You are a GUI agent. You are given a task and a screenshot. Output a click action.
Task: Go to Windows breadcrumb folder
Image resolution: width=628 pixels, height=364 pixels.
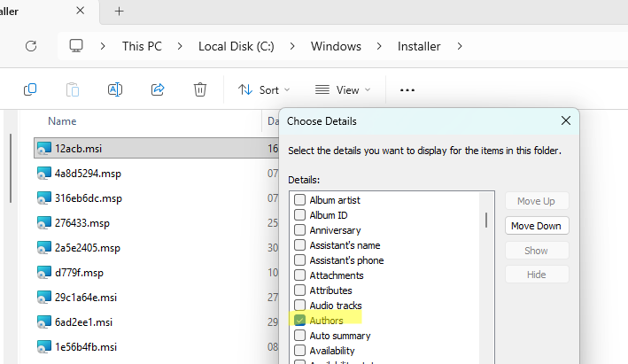click(x=336, y=46)
